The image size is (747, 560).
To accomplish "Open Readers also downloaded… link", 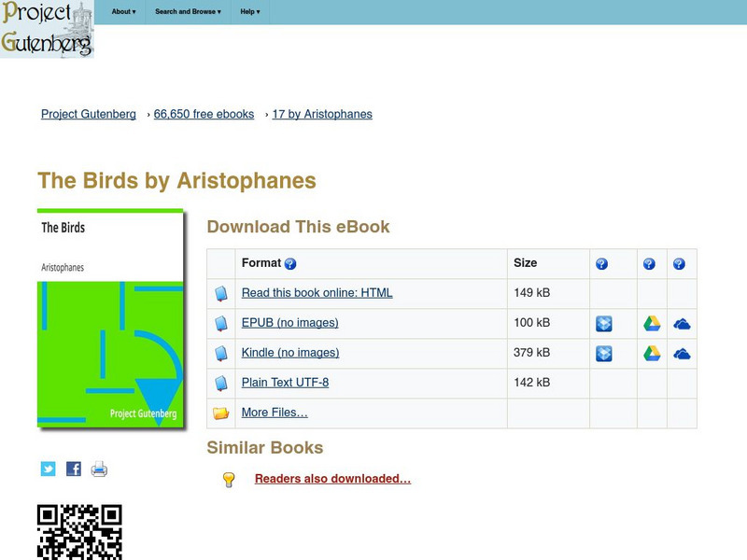I will point(333,479).
